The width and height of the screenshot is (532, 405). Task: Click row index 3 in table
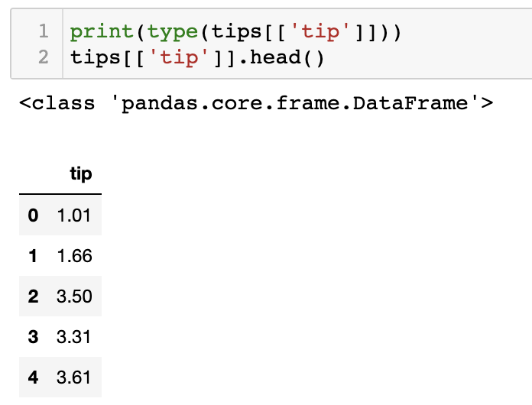[x=33, y=337]
